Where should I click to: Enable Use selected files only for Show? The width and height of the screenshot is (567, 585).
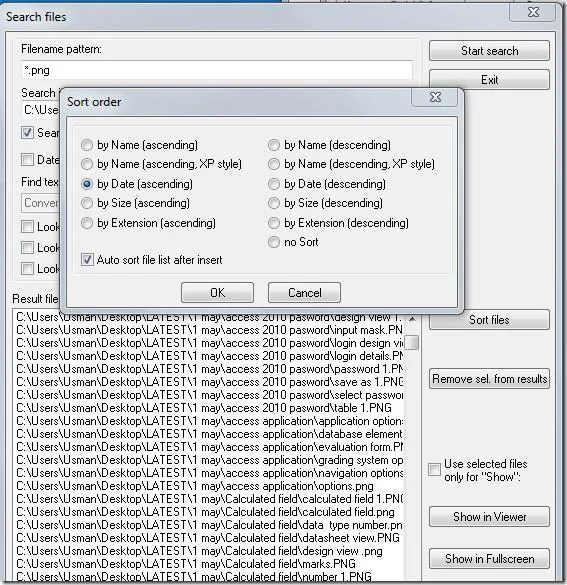tap(435, 469)
